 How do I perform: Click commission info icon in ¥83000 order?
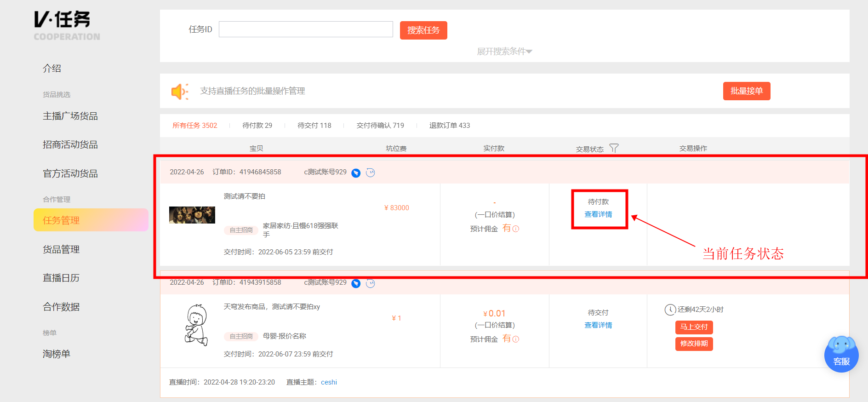click(x=516, y=229)
